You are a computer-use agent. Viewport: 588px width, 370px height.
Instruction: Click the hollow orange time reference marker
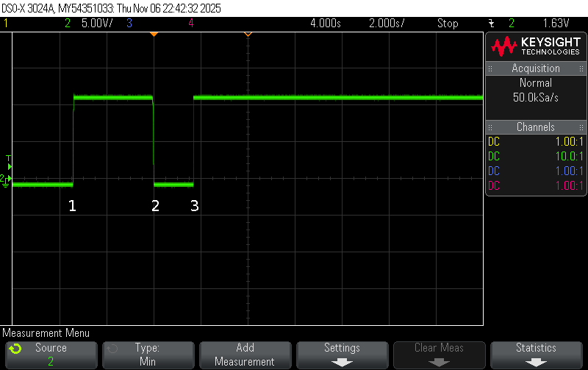click(x=248, y=34)
